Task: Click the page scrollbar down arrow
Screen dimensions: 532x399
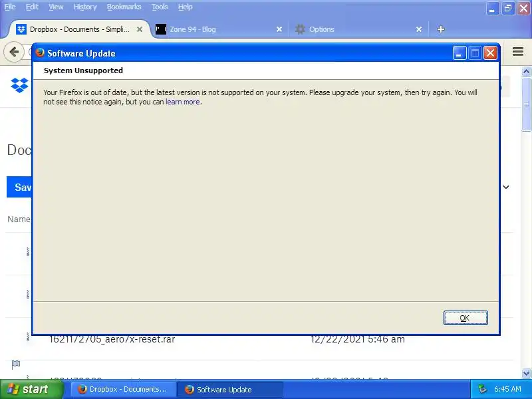Action: click(x=526, y=374)
